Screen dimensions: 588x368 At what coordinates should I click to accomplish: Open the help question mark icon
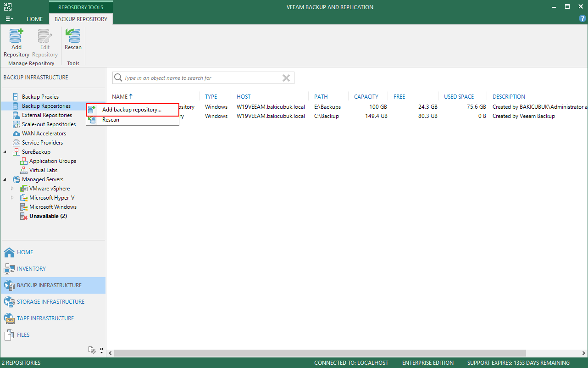[x=582, y=19]
